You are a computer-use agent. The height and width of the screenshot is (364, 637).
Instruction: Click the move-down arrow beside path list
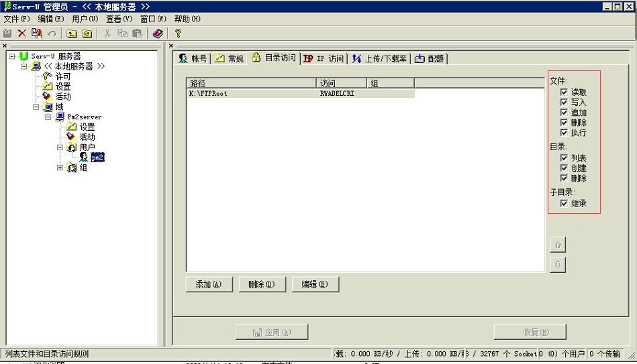[x=557, y=265]
